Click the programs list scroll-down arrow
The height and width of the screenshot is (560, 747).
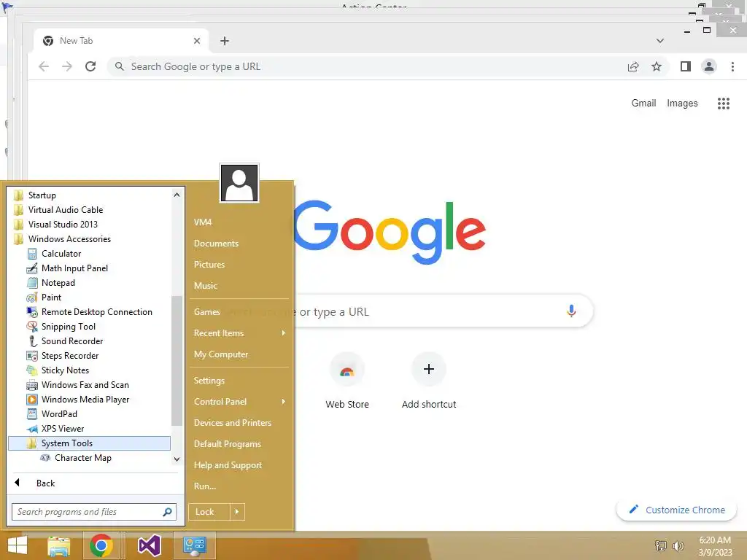(x=177, y=459)
